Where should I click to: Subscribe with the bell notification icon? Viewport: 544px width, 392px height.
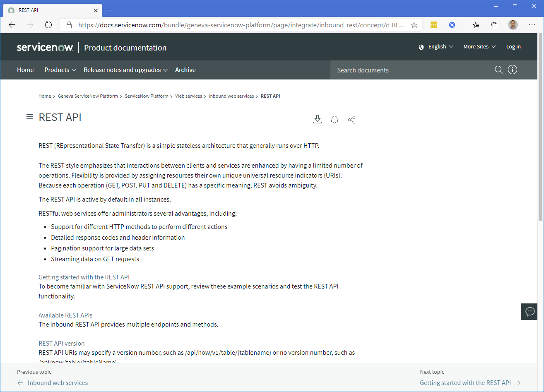point(335,120)
